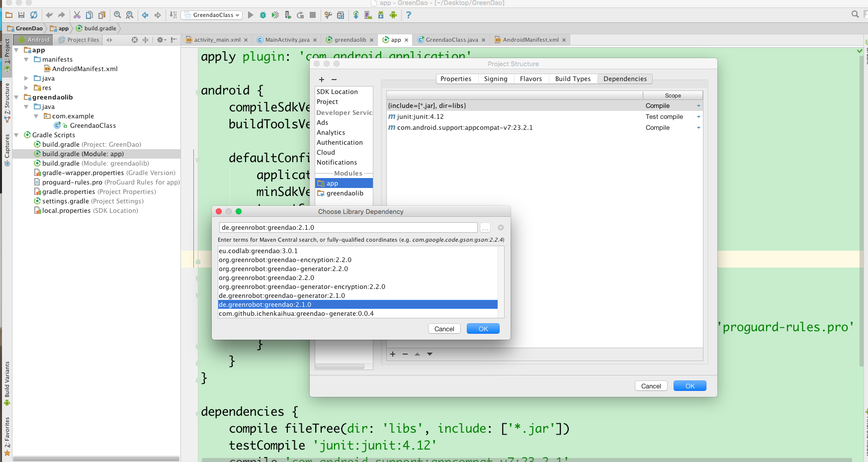The height and width of the screenshot is (462, 868).
Task: Open the MainActivity.java editor tab
Action: pyautogui.click(x=287, y=40)
